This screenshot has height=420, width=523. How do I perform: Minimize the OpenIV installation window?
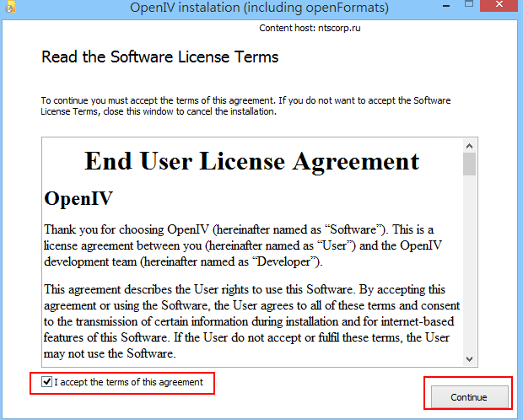point(446,6)
